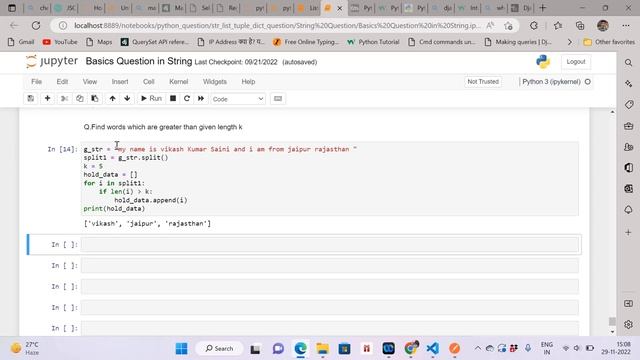Open the Python Tutorial bookmark
640x360 pixels.
(x=373, y=42)
